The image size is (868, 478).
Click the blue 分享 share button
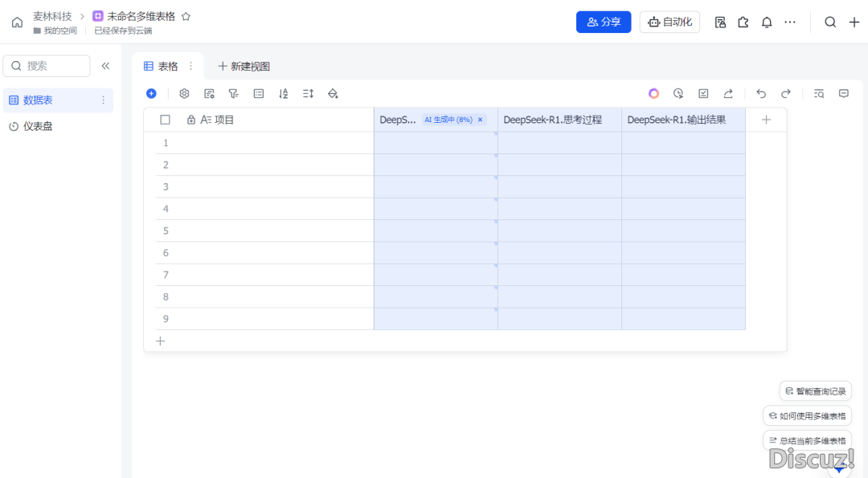pos(604,22)
